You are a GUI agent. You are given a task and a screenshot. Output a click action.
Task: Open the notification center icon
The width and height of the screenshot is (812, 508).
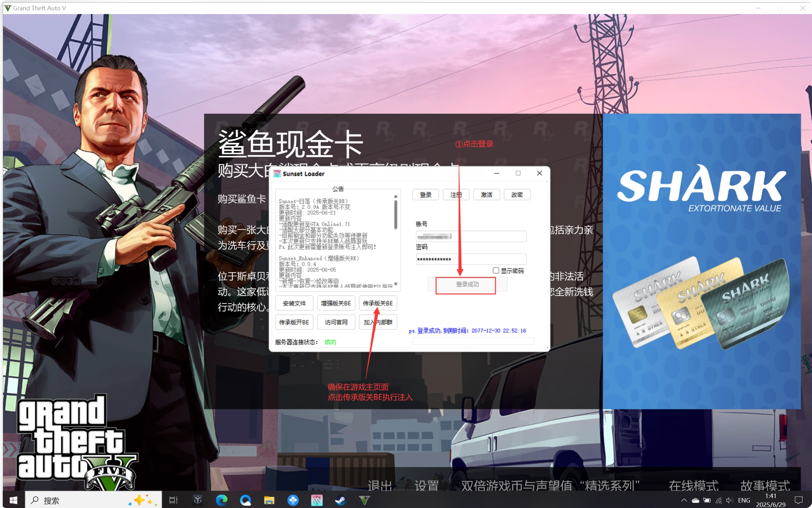click(798, 500)
